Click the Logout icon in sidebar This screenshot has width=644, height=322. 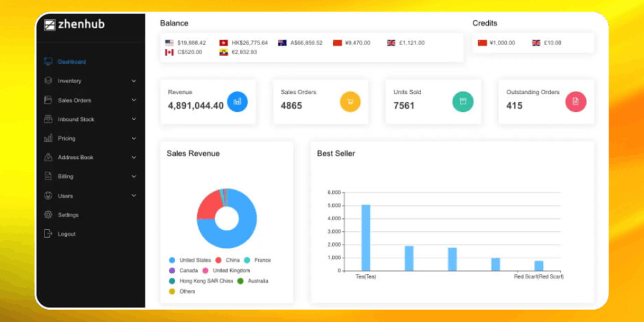[48, 234]
